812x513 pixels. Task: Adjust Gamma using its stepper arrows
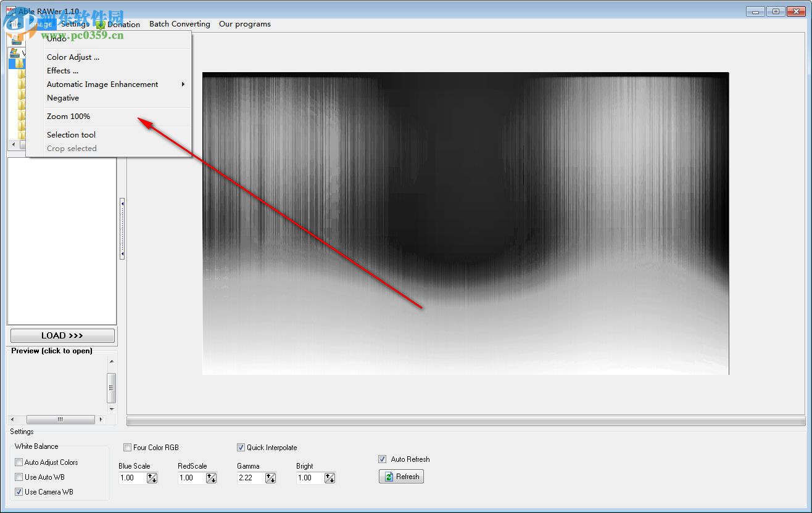click(x=270, y=478)
